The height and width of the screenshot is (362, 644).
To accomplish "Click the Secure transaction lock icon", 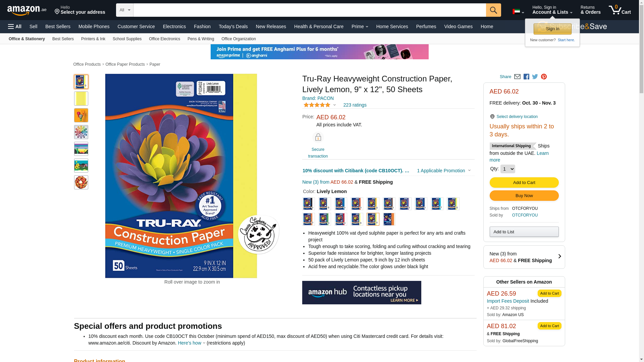I will [318, 137].
